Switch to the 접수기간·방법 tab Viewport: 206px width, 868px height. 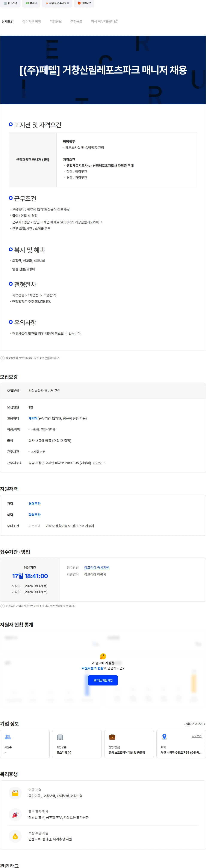(x=32, y=22)
